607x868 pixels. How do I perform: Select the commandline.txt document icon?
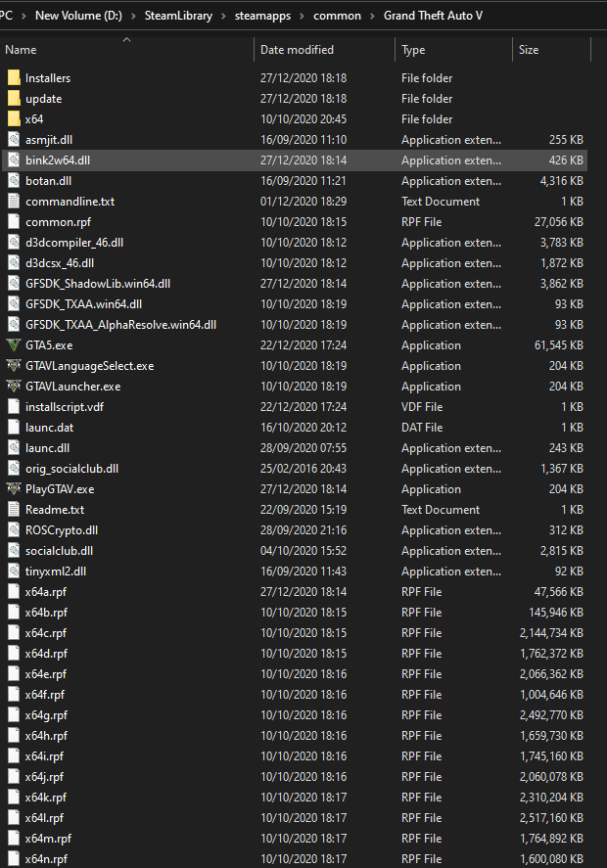[x=14, y=202]
